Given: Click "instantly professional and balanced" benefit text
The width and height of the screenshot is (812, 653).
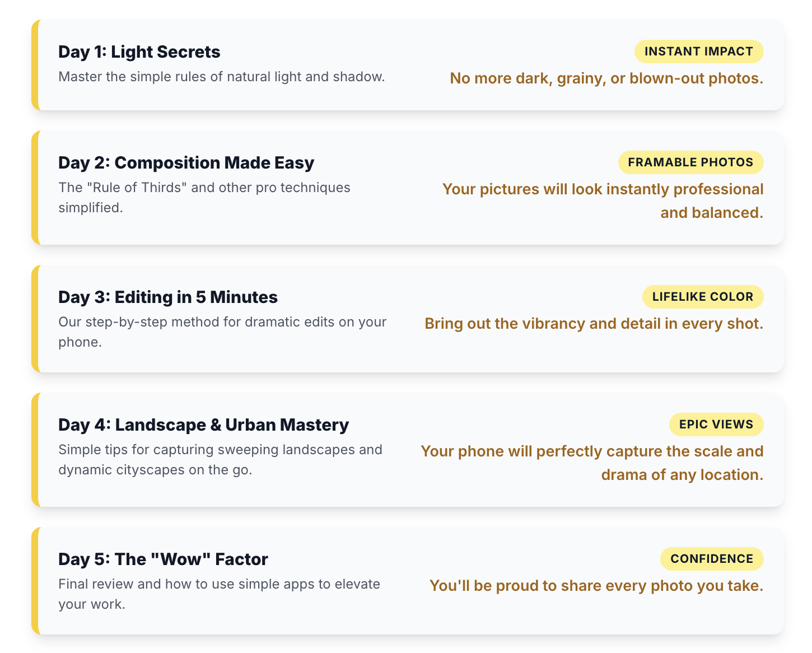Looking at the screenshot, I should pyautogui.click(x=603, y=200).
